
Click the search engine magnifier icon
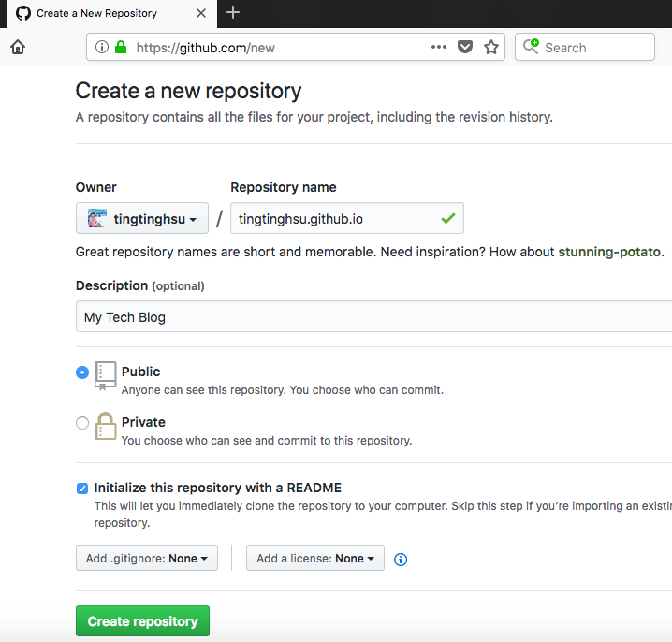531,46
